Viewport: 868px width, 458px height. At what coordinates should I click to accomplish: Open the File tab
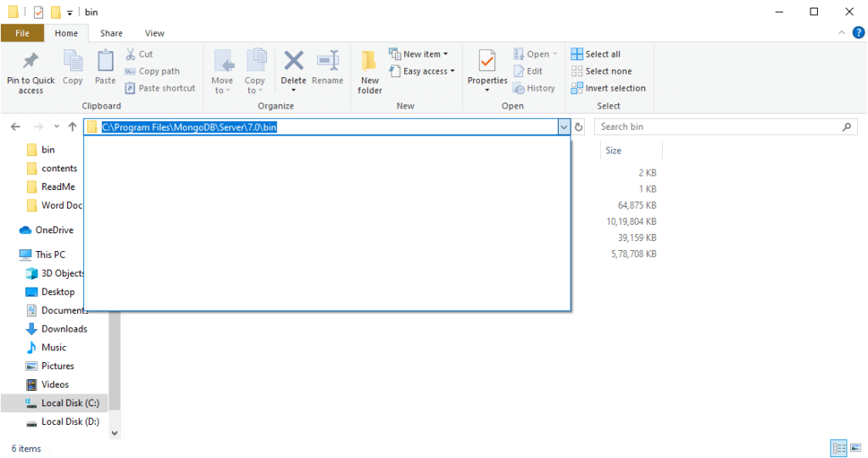coord(22,33)
